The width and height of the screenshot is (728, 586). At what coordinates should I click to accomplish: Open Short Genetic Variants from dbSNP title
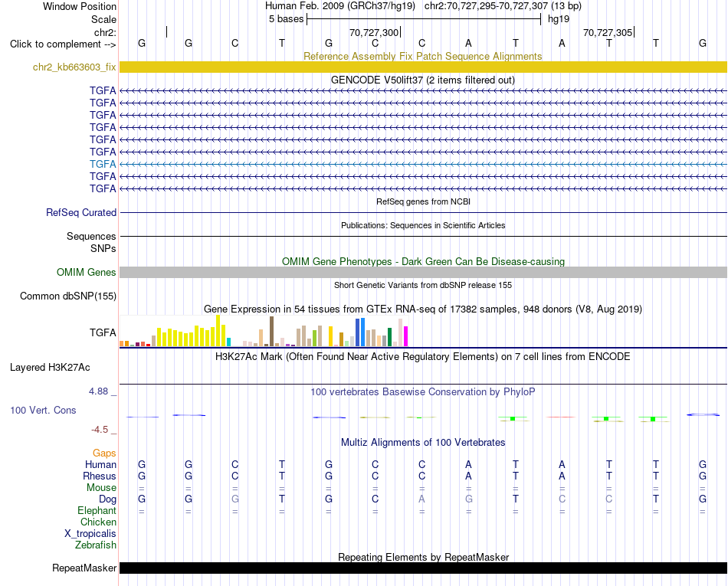(423, 286)
